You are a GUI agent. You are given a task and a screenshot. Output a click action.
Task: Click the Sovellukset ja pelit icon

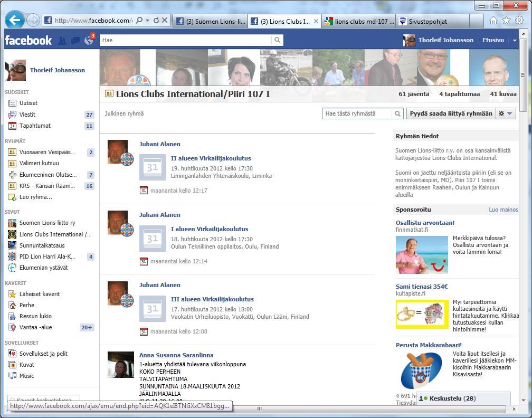(x=12, y=354)
